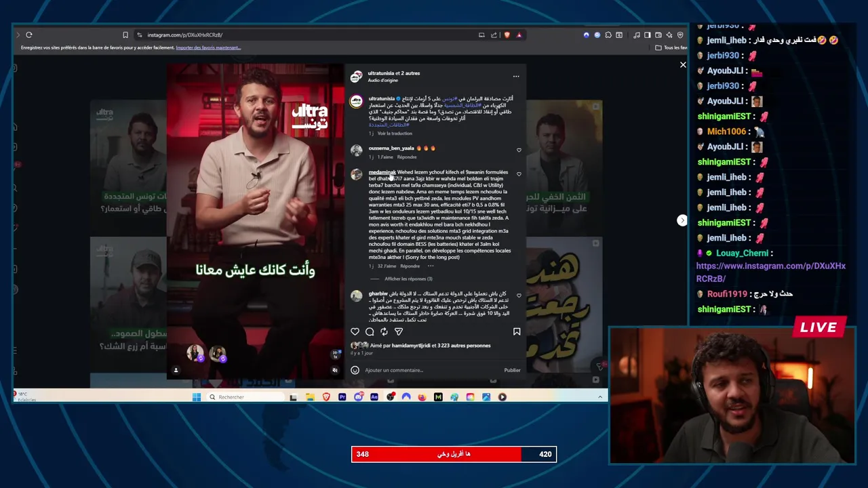Viewport: 868px width, 488px height.
Task: Open the 'Importer des favoris maintenant' link
Action: click(208, 47)
